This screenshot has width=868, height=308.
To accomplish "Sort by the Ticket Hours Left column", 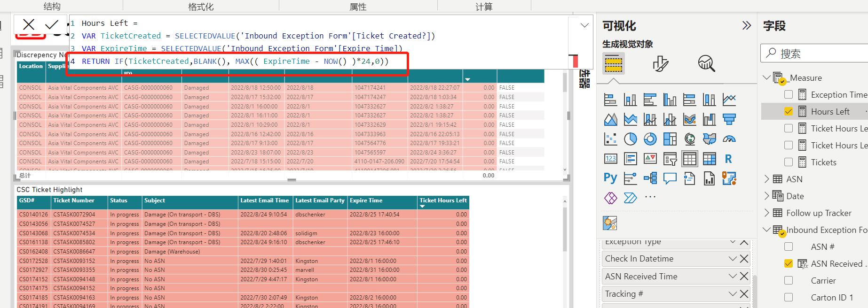I will 443,202.
